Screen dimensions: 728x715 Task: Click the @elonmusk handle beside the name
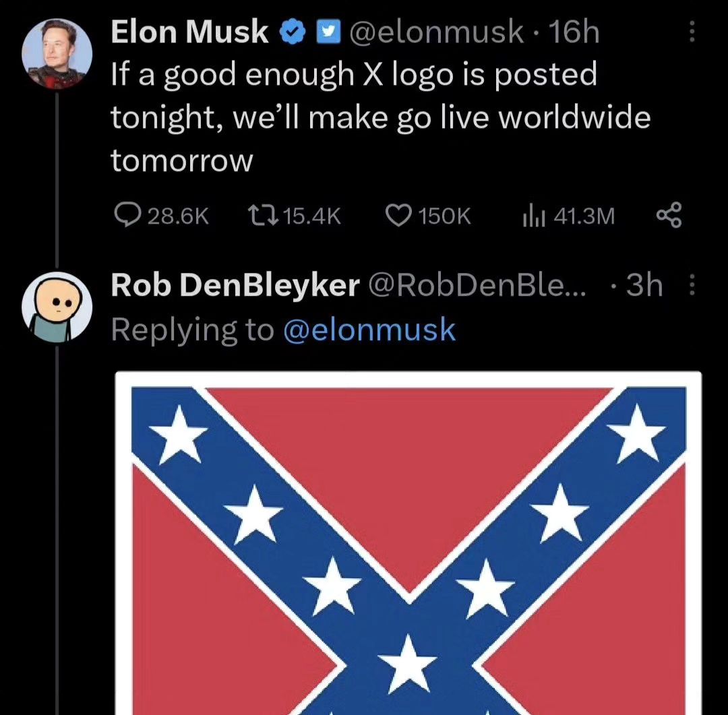(x=435, y=32)
